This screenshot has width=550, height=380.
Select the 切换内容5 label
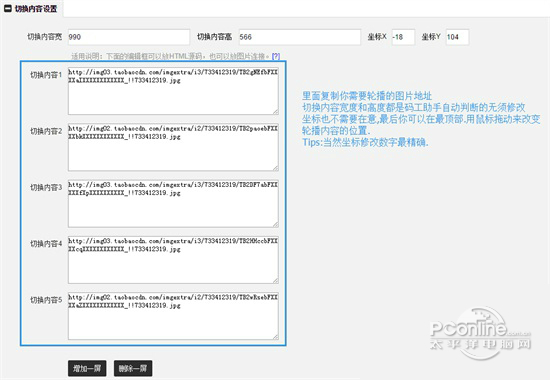46,300
